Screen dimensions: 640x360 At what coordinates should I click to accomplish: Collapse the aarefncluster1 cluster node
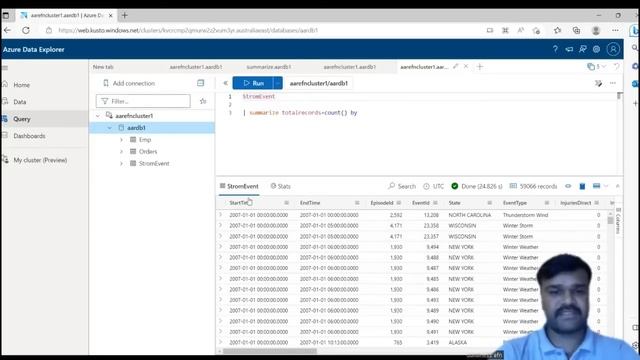click(x=98, y=116)
